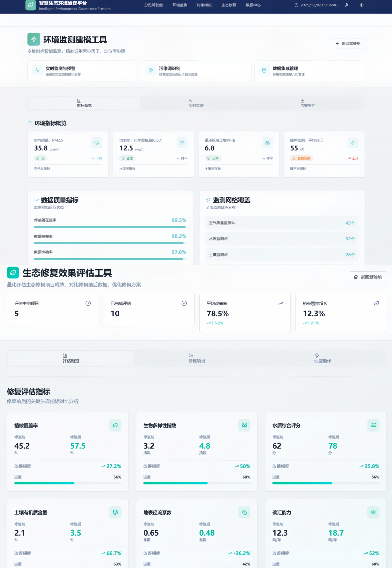Click the vegetation coverage leaf icon
The width and height of the screenshot is (392, 568).
(115, 425)
